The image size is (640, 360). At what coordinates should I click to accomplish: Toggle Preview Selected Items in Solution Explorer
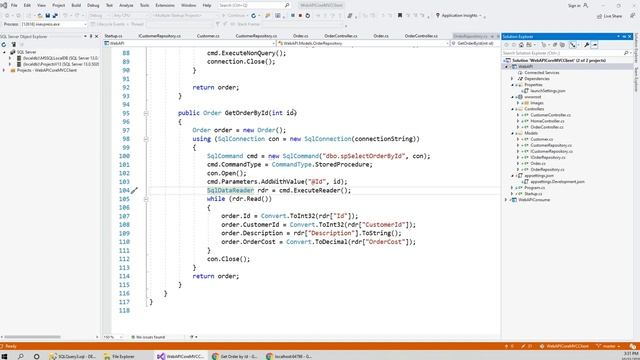[594, 45]
